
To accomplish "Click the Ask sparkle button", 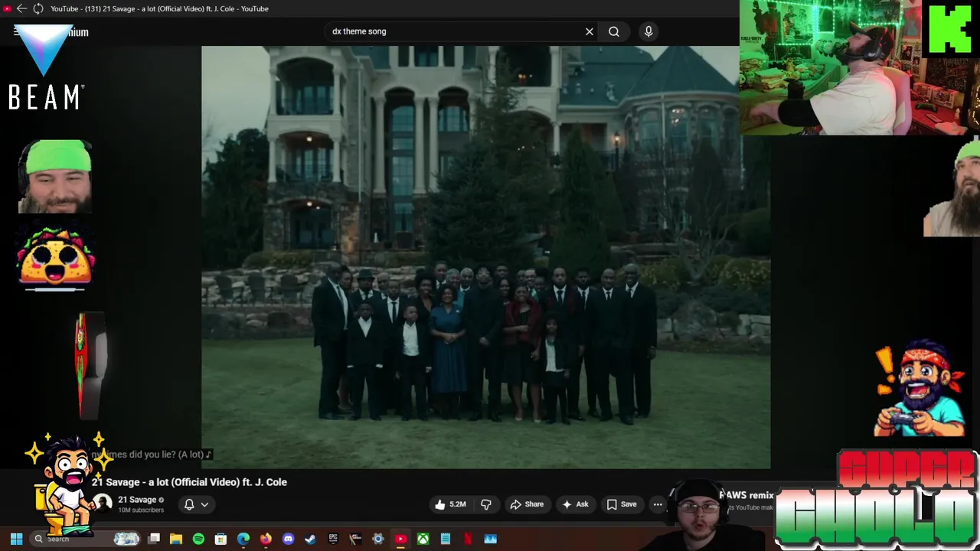I will (575, 504).
